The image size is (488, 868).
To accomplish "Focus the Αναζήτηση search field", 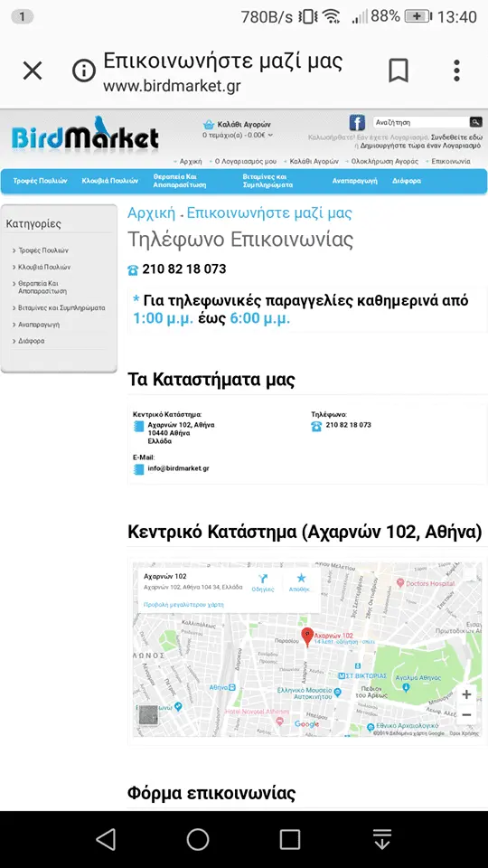I will pos(420,122).
